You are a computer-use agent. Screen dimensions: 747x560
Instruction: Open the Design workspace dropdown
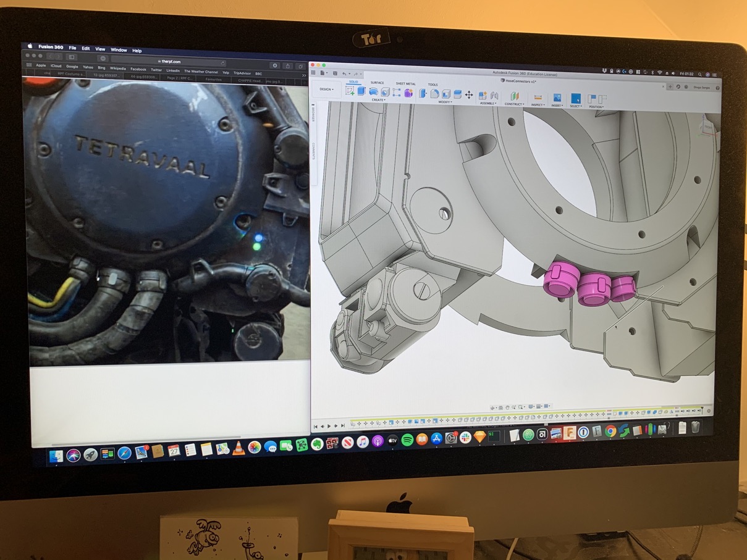point(326,90)
